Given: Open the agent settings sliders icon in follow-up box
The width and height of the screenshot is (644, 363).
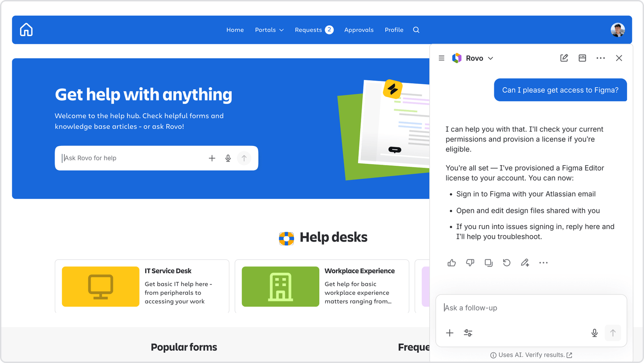Looking at the screenshot, I should (x=468, y=333).
